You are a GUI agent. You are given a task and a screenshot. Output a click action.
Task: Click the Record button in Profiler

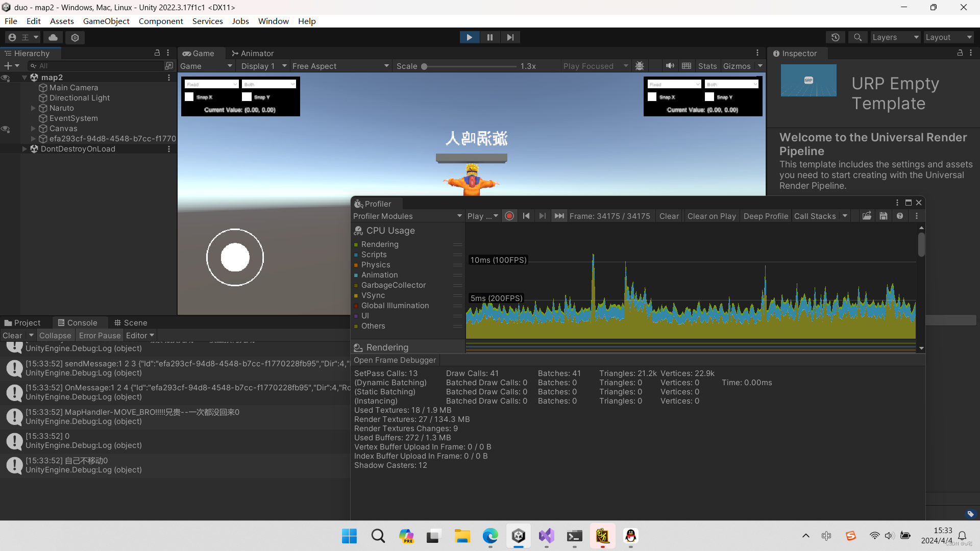pos(509,216)
